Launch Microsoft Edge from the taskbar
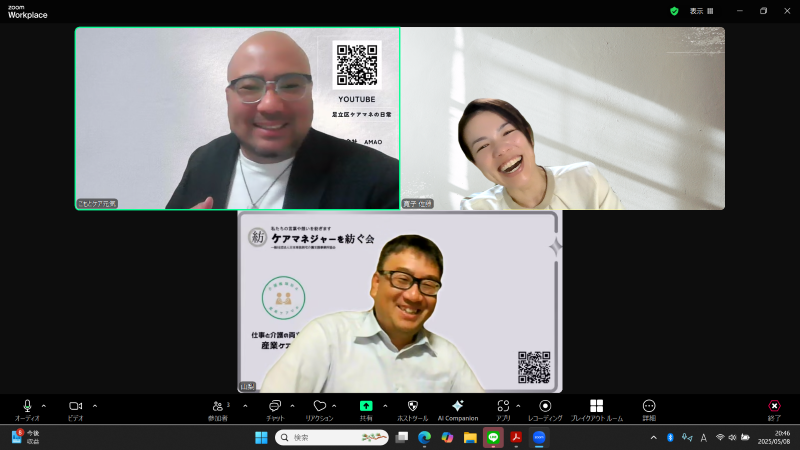Image resolution: width=800 pixels, height=450 pixels. 424,438
